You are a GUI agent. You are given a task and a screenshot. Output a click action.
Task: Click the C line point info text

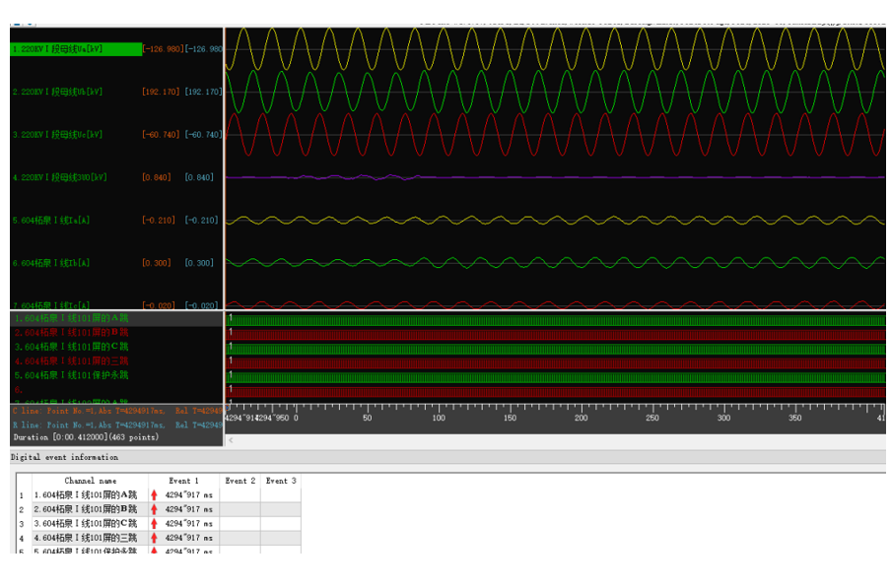[116, 411]
